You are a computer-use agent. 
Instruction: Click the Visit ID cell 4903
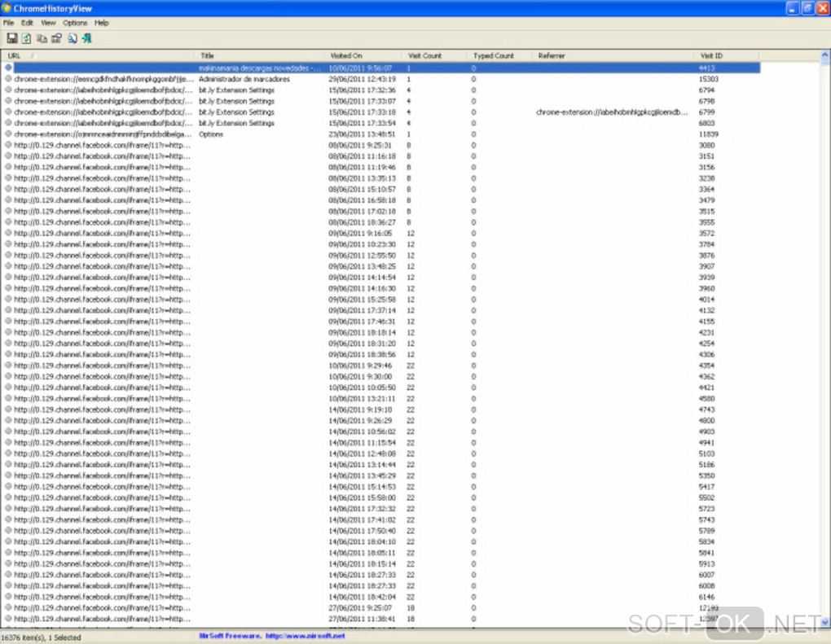point(706,432)
